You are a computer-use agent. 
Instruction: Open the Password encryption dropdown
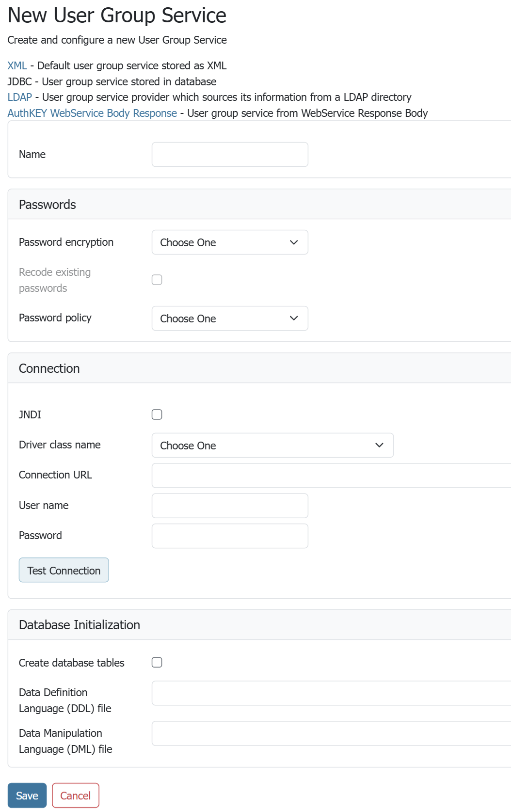230,242
